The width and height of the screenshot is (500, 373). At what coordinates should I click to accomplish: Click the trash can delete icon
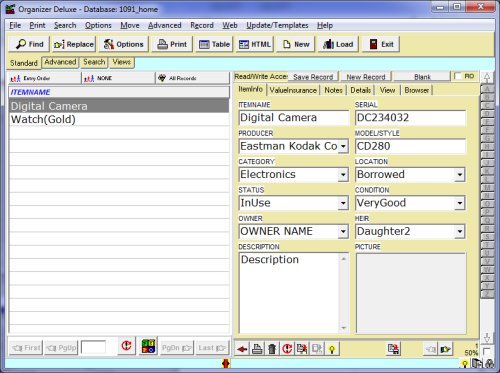coord(272,349)
